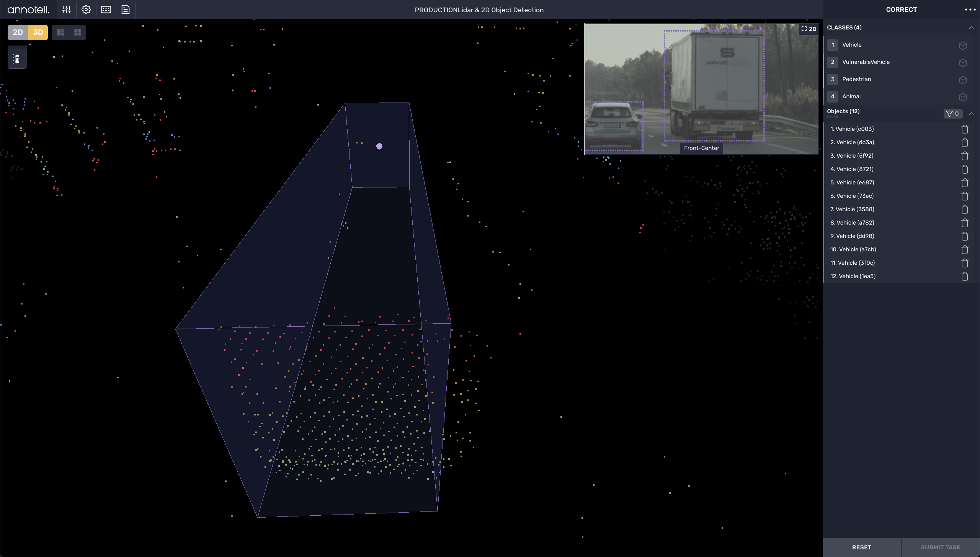Switch to 3D view mode
The image size is (980, 557).
coord(38,32)
